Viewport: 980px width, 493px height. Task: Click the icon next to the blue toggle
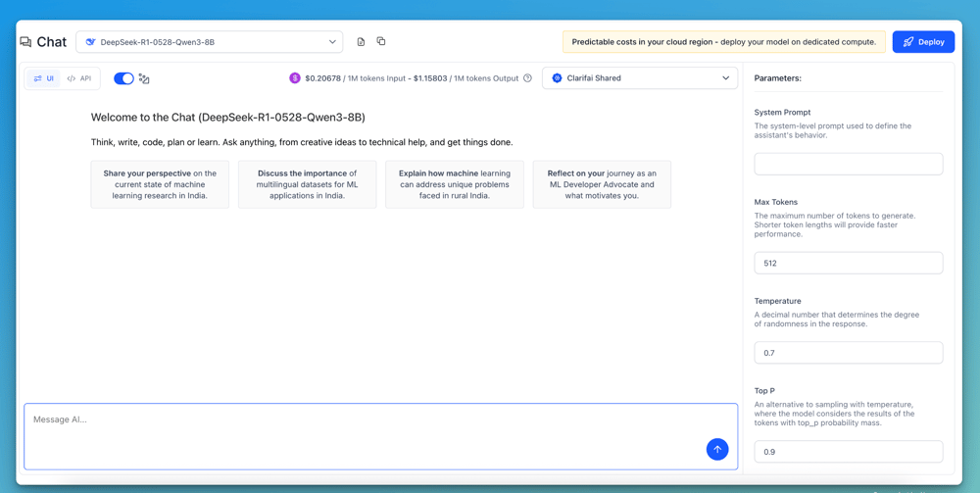(x=144, y=78)
